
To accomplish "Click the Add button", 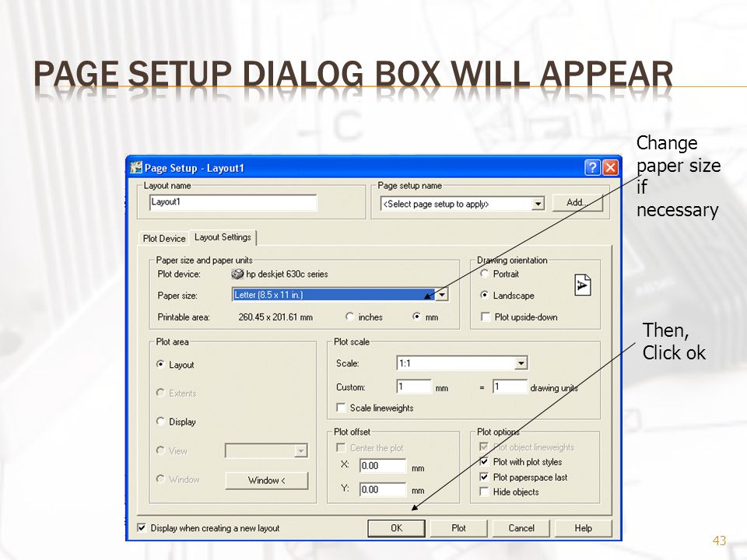I will point(577,202).
